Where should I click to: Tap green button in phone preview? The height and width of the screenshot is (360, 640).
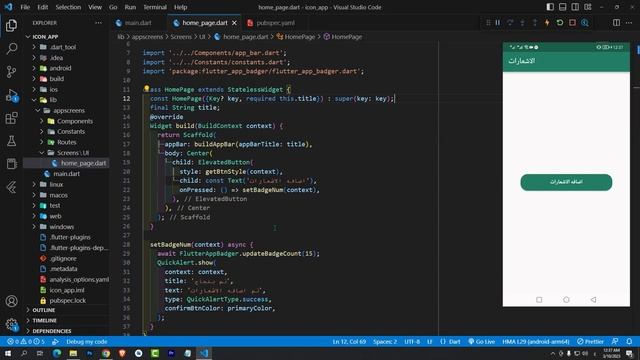tap(566, 182)
